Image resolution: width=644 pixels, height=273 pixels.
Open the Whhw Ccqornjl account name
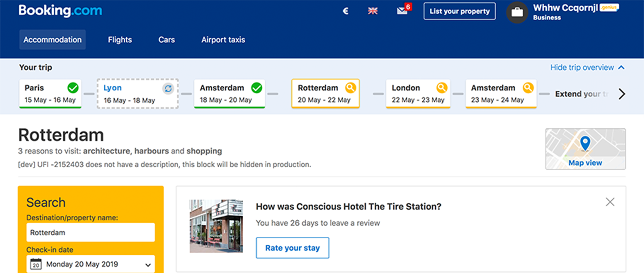[565, 8]
